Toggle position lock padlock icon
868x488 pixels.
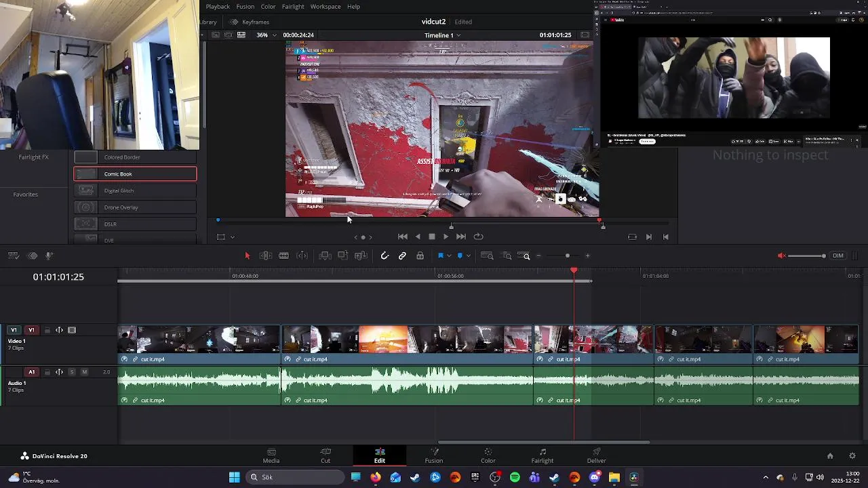point(420,256)
